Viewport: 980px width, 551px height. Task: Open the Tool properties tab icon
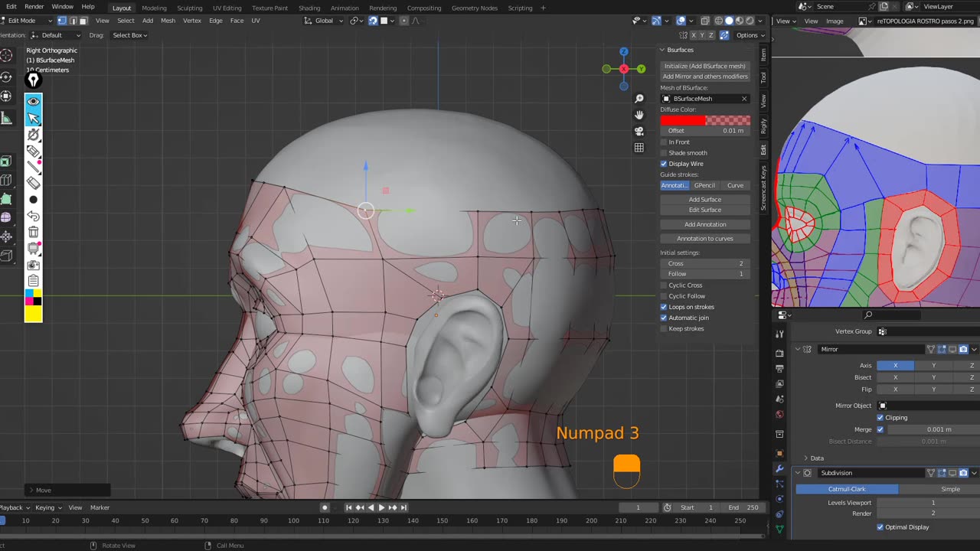[x=779, y=334]
